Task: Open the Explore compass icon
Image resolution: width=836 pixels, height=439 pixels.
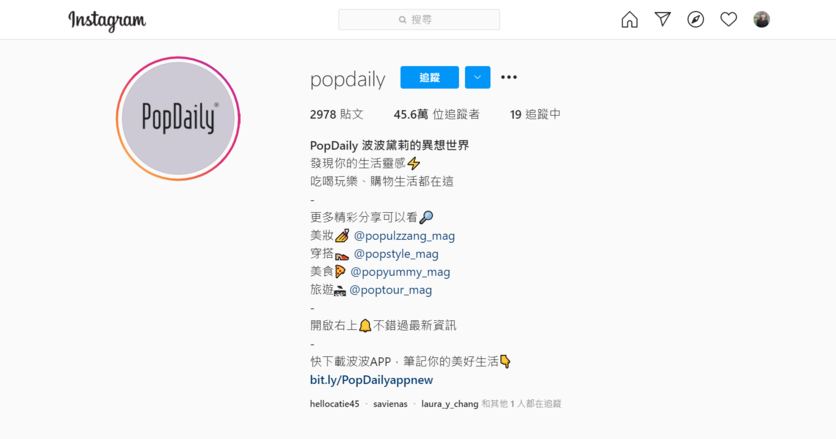Action: click(695, 20)
